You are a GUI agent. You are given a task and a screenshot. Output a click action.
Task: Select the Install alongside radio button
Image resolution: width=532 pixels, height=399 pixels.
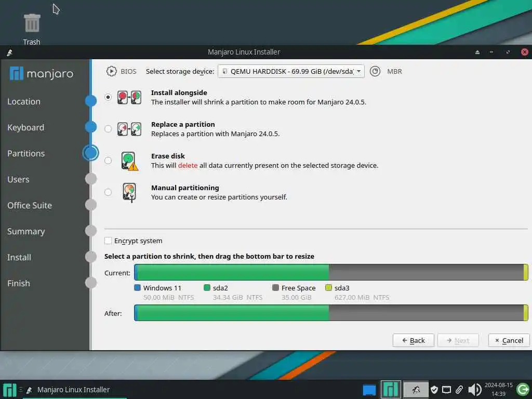click(x=108, y=97)
